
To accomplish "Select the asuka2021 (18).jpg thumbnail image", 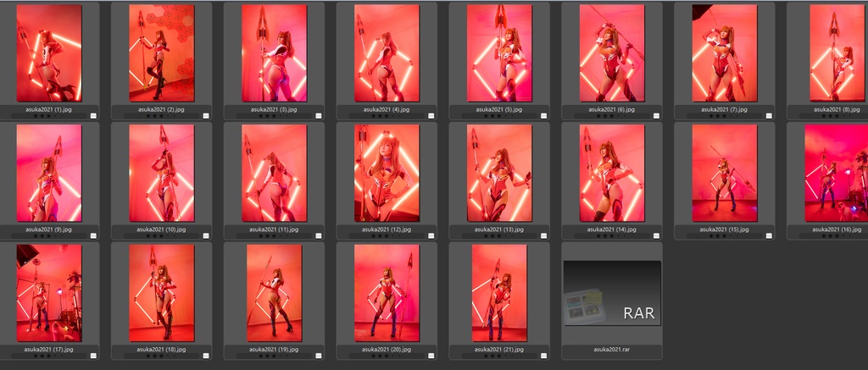I will (162, 293).
